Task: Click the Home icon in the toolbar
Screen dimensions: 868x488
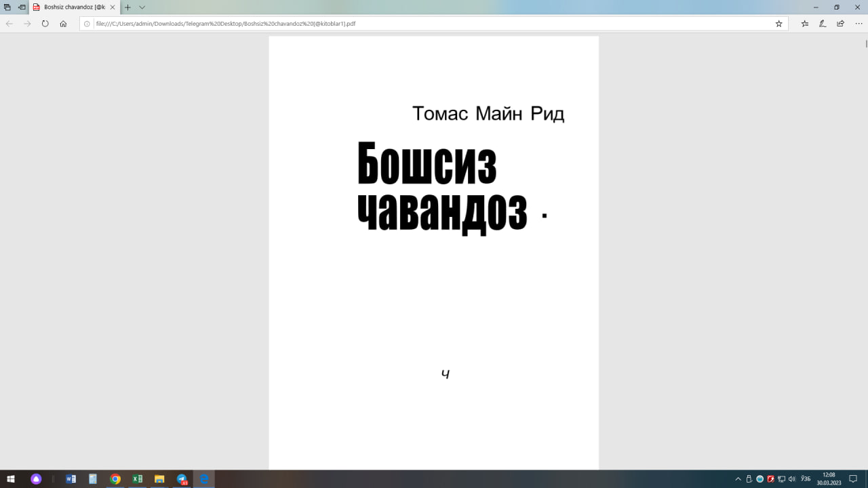Action: click(x=62, y=22)
